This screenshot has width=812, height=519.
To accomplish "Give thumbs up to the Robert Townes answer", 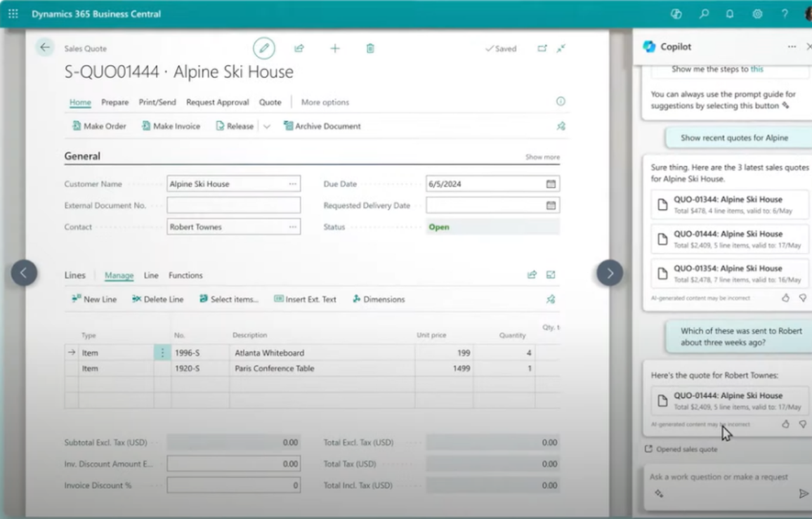I will point(785,424).
